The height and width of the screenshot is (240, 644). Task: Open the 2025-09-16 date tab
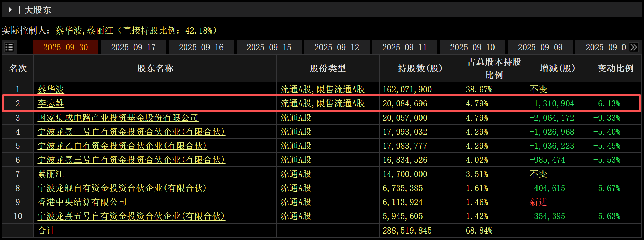tap(201, 47)
